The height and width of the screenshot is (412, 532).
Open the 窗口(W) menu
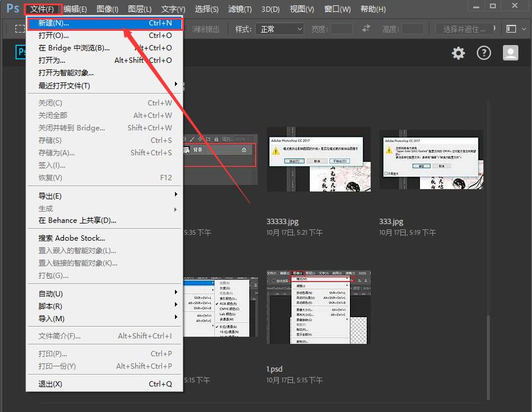coord(337,9)
